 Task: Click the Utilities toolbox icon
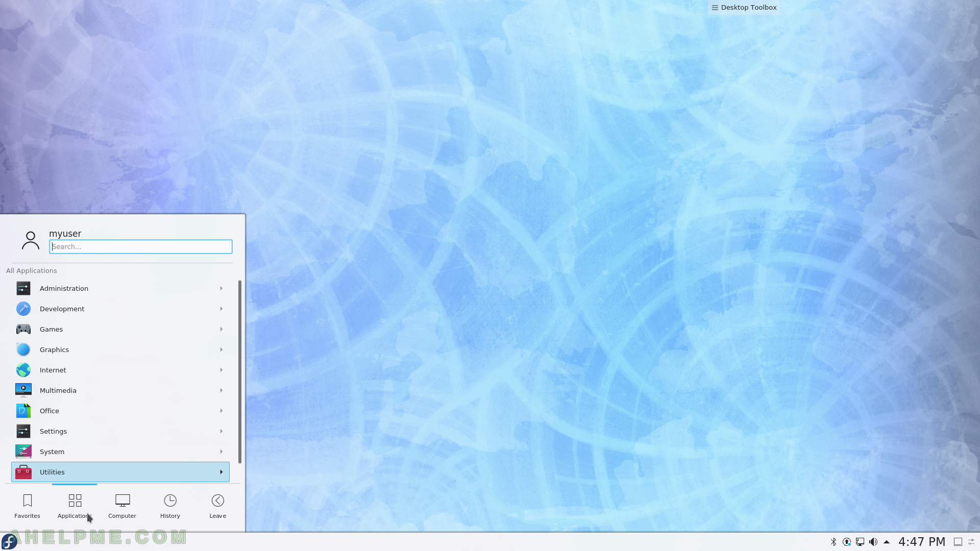pos(23,472)
